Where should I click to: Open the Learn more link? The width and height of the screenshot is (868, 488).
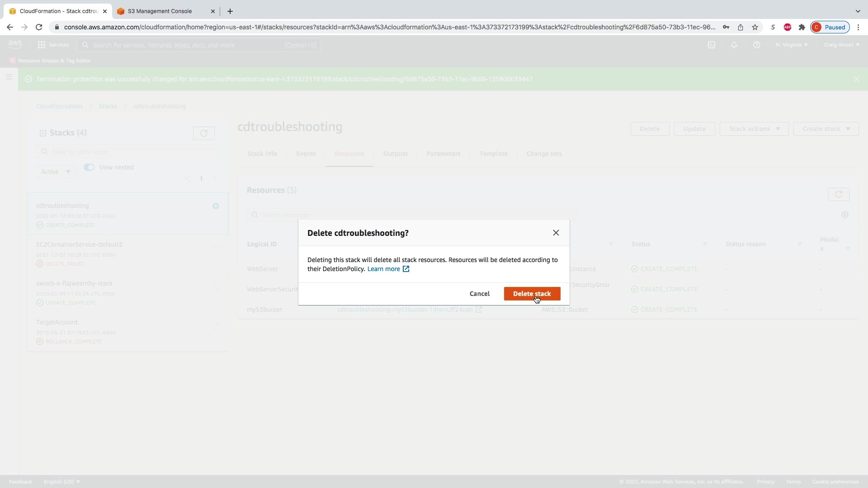pyautogui.click(x=383, y=269)
